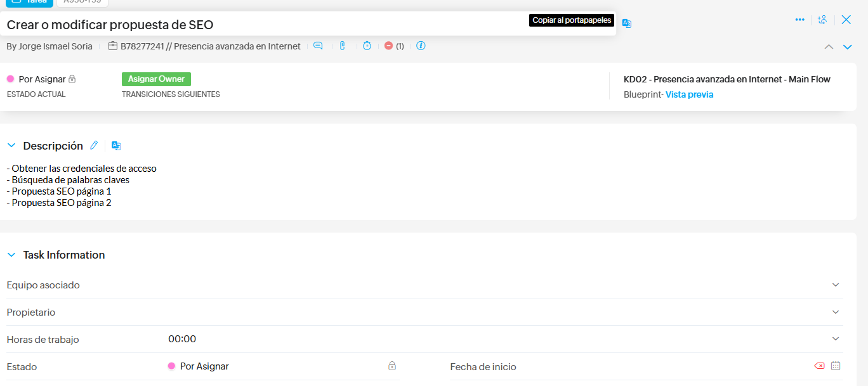The width and height of the screenshot is (868, 386).
Task: Open the Blueprint Vista previa link
Action: click(689, 94)
